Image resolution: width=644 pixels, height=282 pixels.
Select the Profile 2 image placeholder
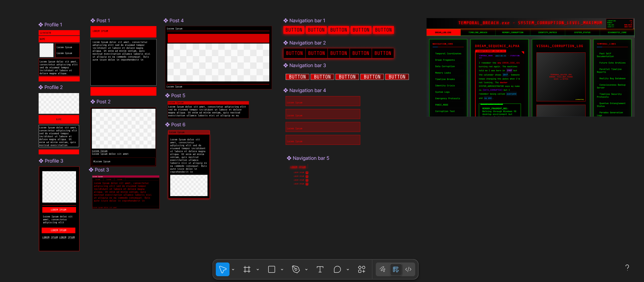pos(59,103)
